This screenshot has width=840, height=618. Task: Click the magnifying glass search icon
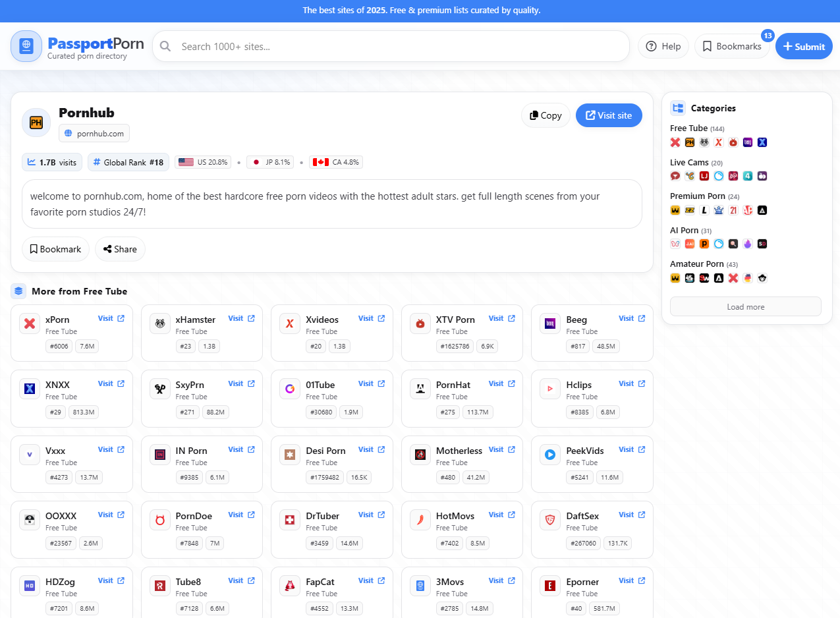pyautogui.click(x=165, y=46)
